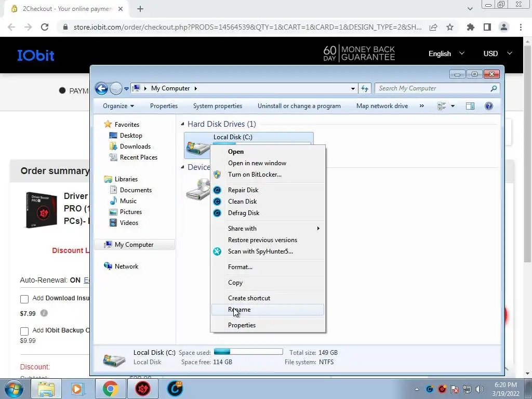
Task: Click the Explorer back arrow button
Action: pyautogui.click(x=101, y=88)
